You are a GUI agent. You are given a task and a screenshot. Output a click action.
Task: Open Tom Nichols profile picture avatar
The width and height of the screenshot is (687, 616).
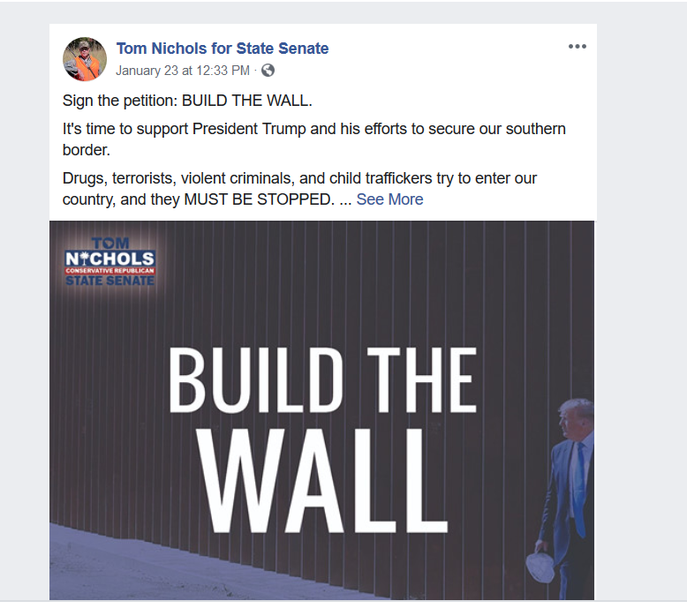pos(85,59)
